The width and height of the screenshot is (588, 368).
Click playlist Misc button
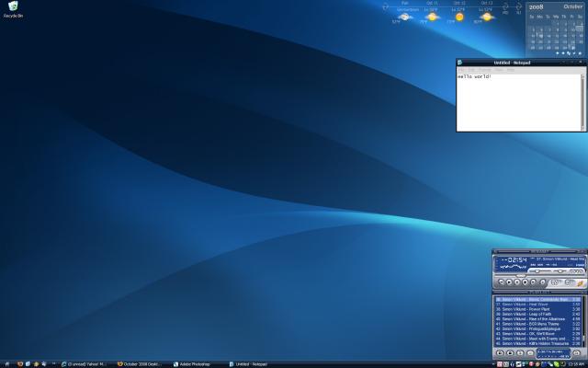[x=530, y=353]
